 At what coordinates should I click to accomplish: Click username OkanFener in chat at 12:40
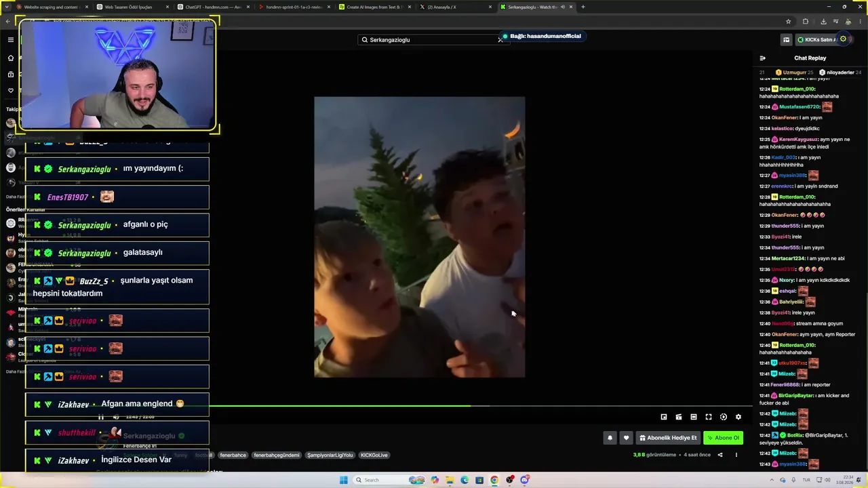(x=785, y=334)
